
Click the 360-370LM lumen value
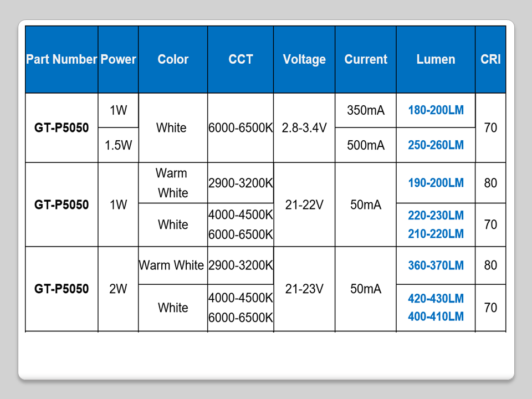tap(436, 265)
